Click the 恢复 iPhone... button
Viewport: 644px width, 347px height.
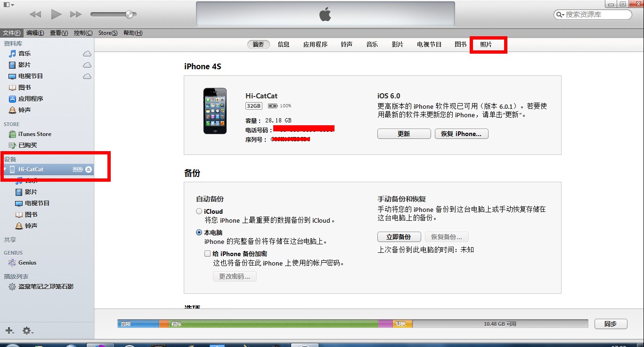[461, 134]
